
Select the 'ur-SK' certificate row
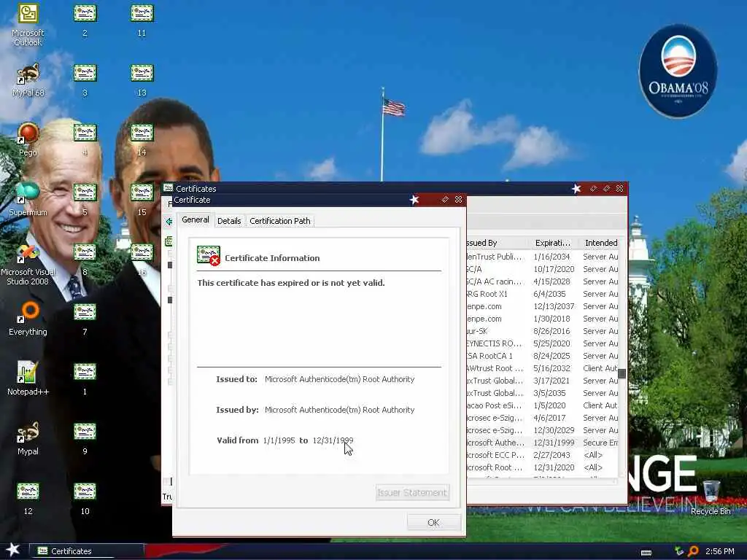(x=542, y=331)
